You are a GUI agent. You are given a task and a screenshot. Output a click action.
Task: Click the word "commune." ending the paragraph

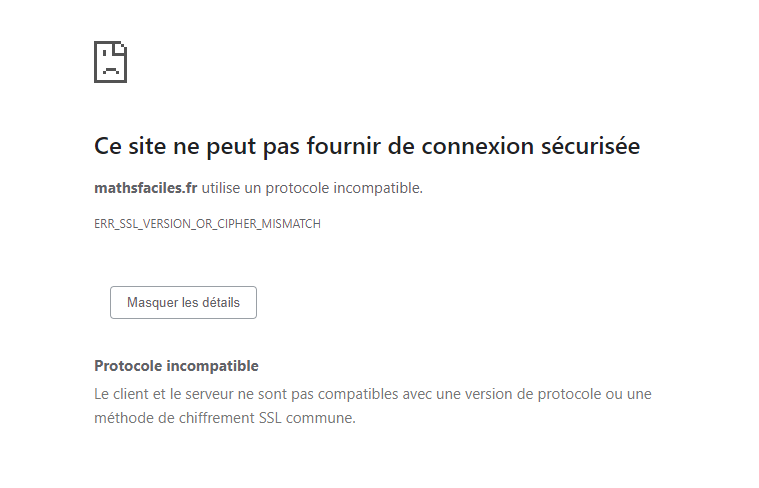coord(320,418)
